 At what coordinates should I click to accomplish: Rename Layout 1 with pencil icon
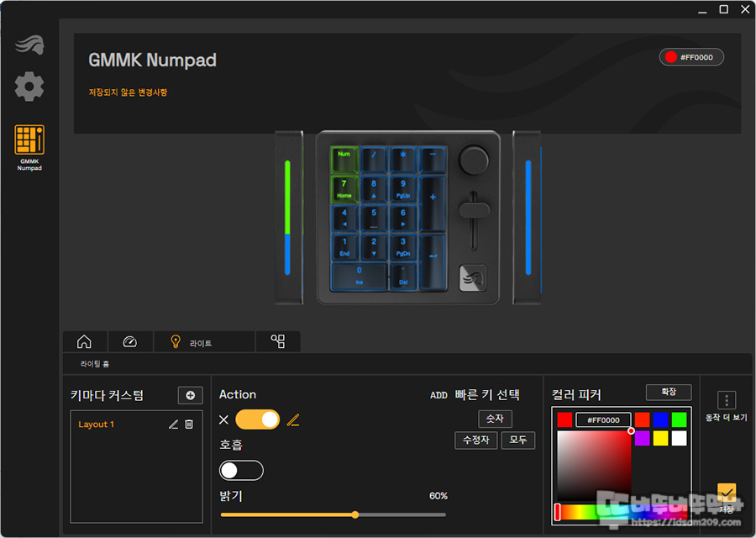coord(174,425)
